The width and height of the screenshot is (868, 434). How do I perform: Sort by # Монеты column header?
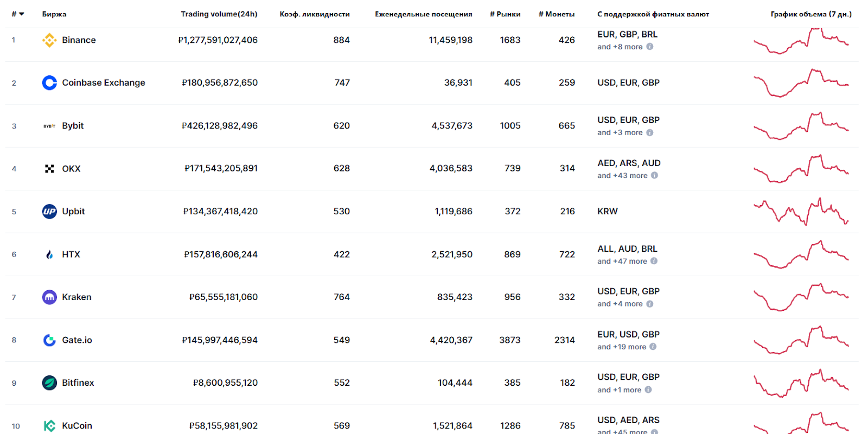pyautogui.click(x=557, y=14)
